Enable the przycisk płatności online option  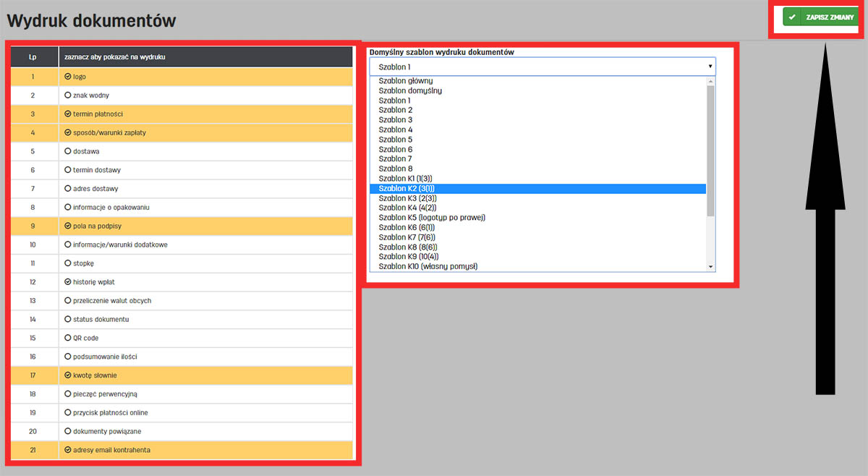coord(68,412)
